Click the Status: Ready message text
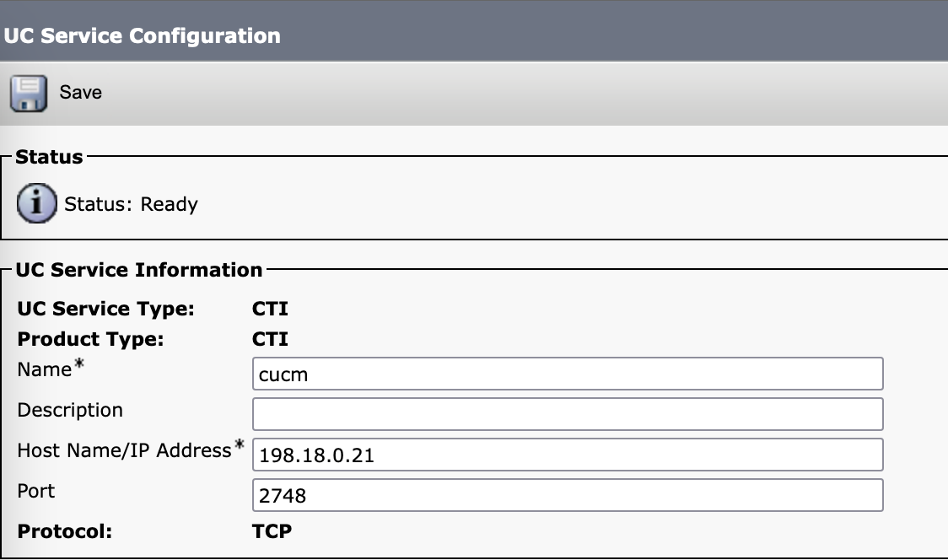Image resolution: width=948 pixels, height=560 pixels. pyautogui.click(x=131, y=204)
